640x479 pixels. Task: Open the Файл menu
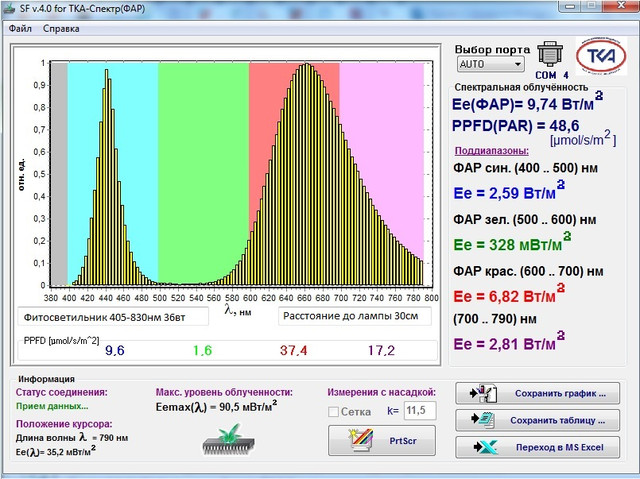tap(20, 29)
